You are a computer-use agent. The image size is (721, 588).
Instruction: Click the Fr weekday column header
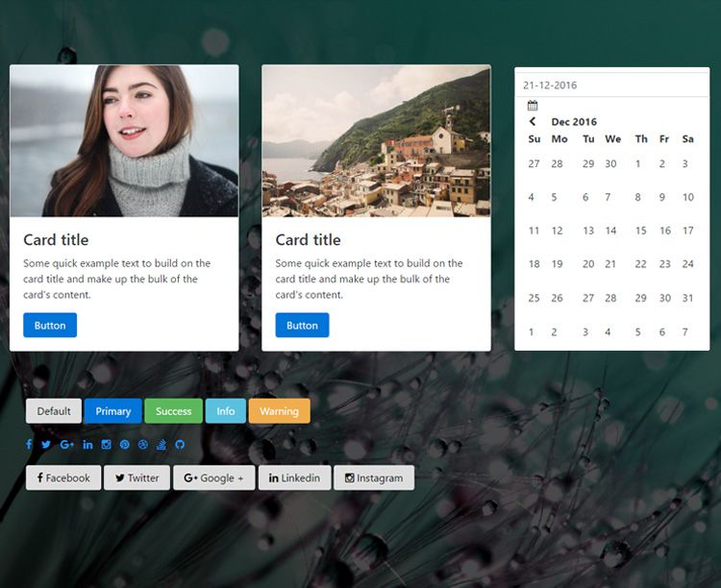pyautogui.click(x=664, y=139)
